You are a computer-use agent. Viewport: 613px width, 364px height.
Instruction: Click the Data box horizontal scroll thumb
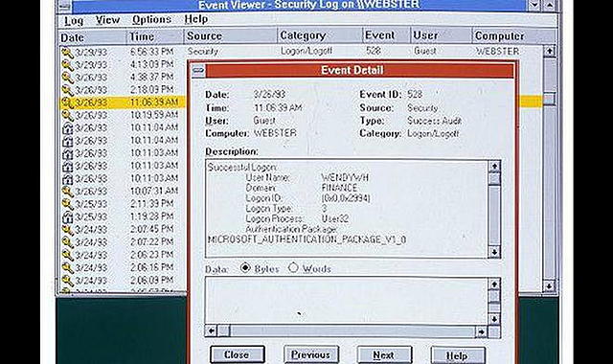pyautogui.click(x=223, y=331)
